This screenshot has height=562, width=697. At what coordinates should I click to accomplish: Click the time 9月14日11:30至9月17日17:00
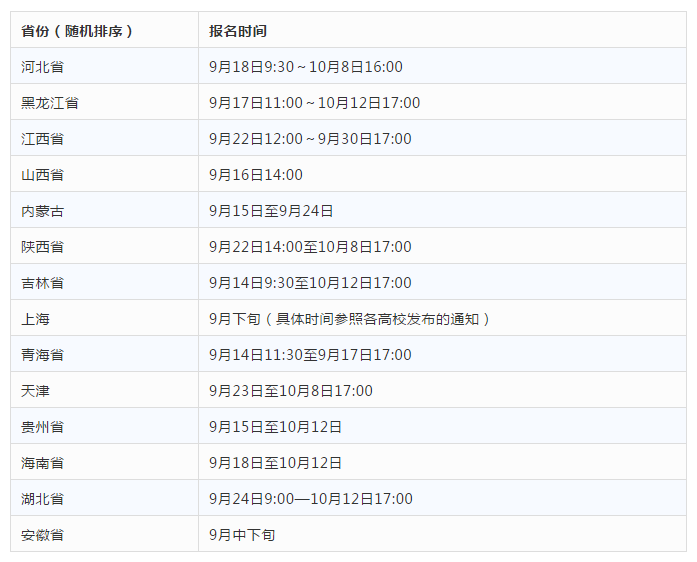click(x=310, y=355)
